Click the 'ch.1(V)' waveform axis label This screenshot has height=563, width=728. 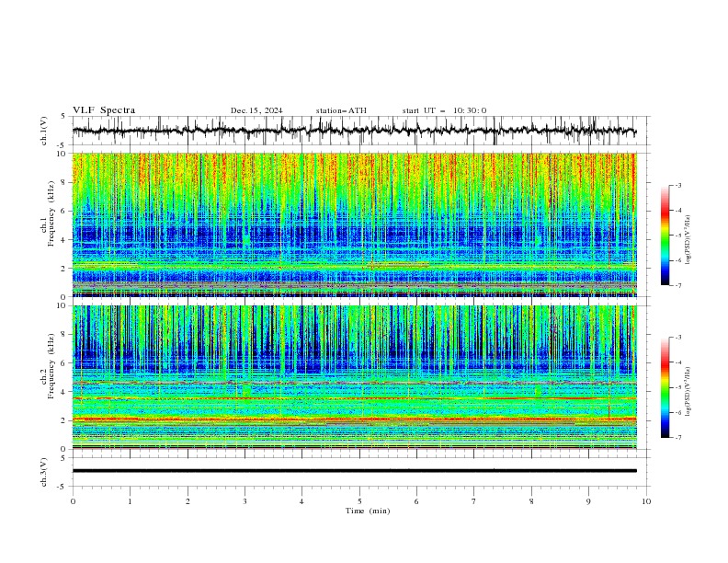point(44,131)
